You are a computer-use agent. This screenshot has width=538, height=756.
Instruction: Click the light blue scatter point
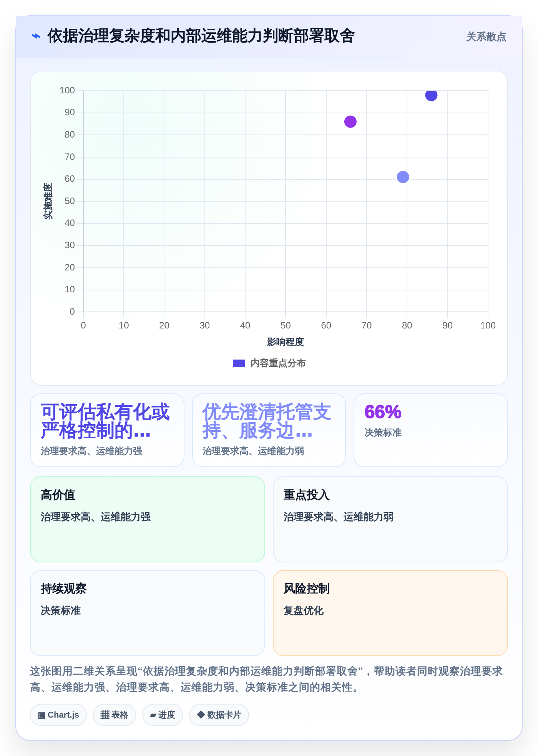click(403, 177)
